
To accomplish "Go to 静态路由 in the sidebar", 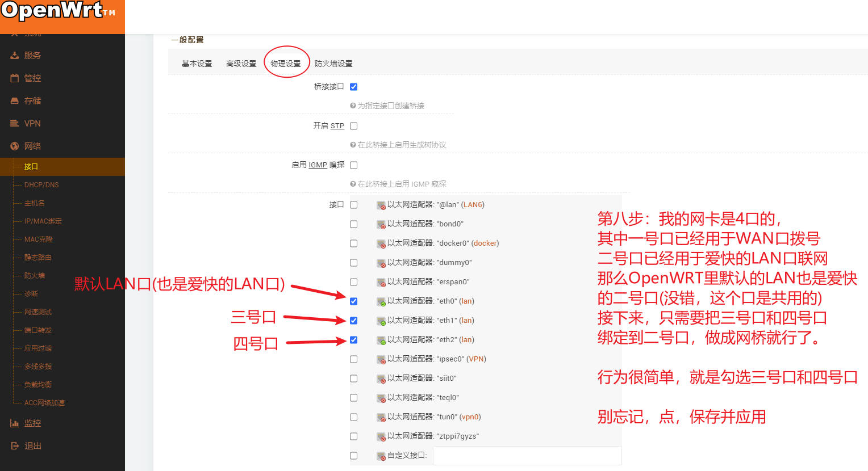I will click(37, 258).
